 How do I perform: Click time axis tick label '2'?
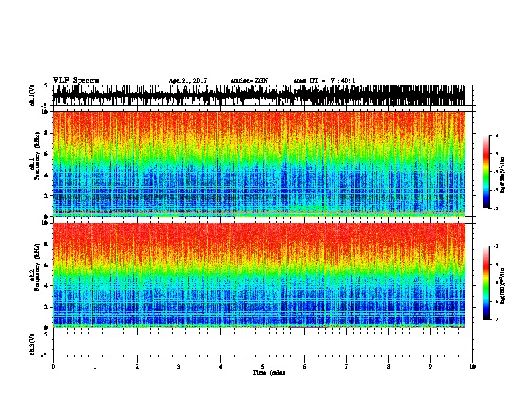[137, 367]
